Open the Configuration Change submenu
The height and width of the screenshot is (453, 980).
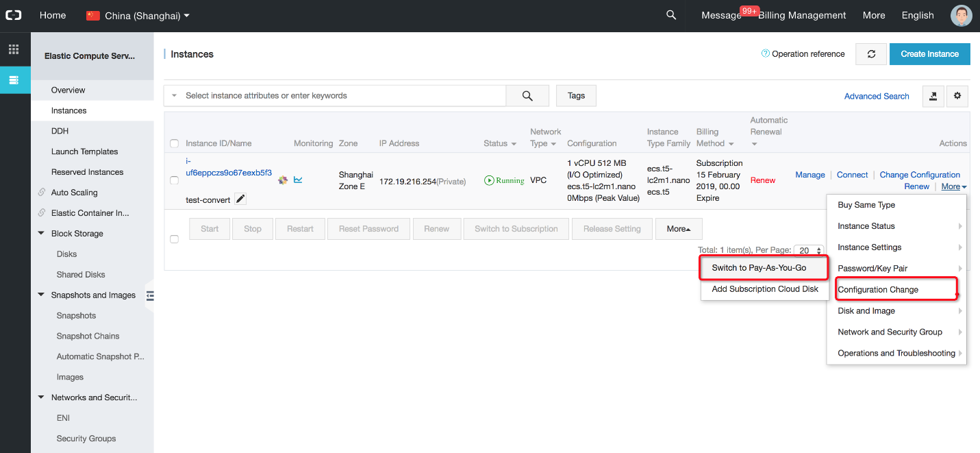(x=896, y=290)
